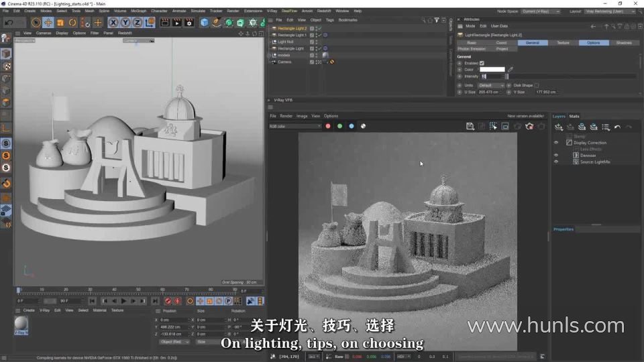Viewport: 644px width, 362px height.
Task: Expand the models object hierarchy
Action: pyautogui.click(x=270, y=56)
